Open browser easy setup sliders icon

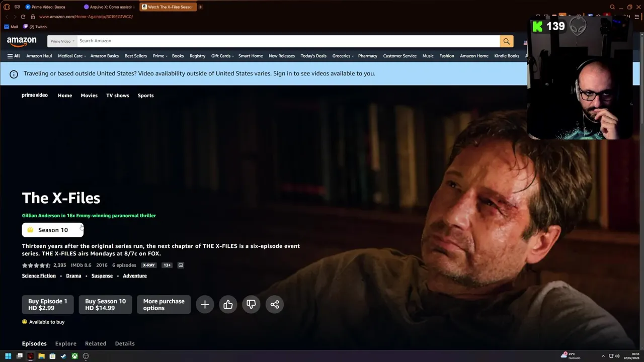[x=638, y=17]
